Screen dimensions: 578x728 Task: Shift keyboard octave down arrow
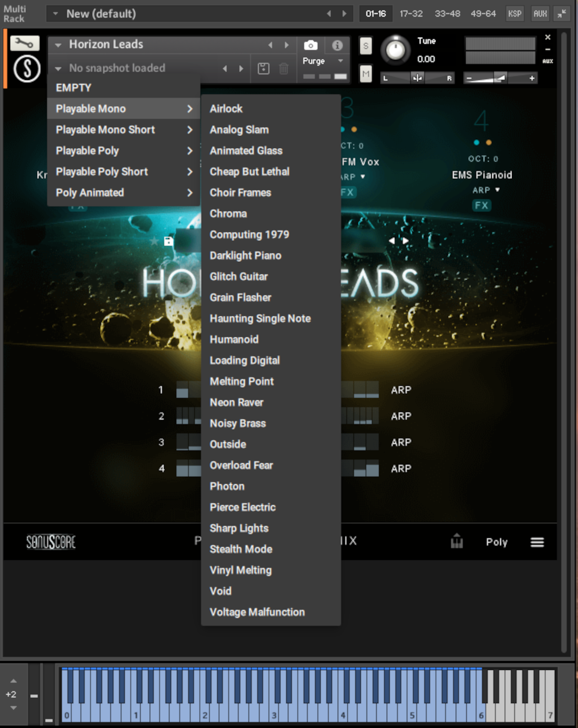pyautogui.click(x=13, y=708)
